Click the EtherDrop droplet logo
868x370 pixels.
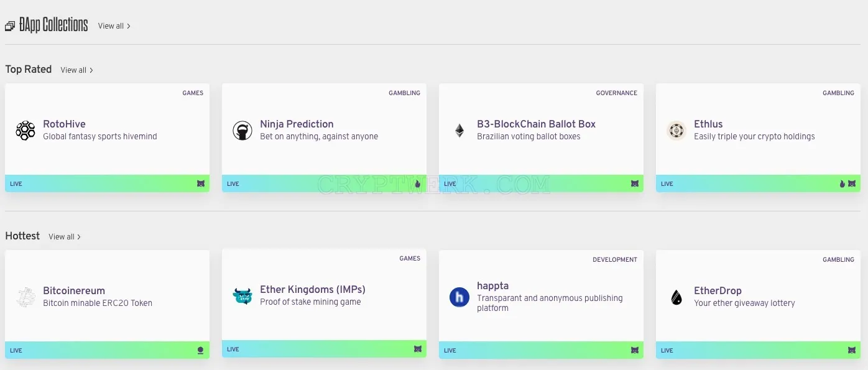[676, 297]
